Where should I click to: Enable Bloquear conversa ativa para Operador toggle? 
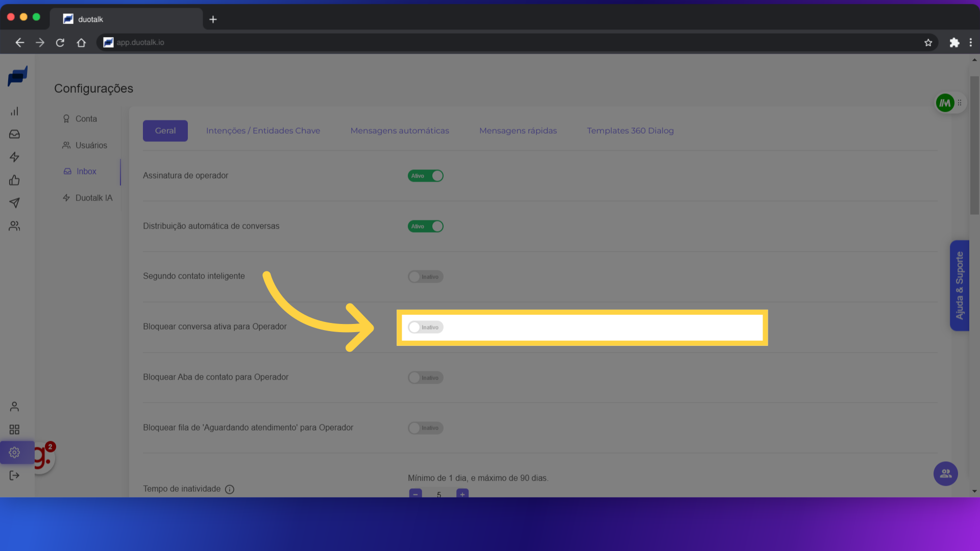(x=425, y=327)
